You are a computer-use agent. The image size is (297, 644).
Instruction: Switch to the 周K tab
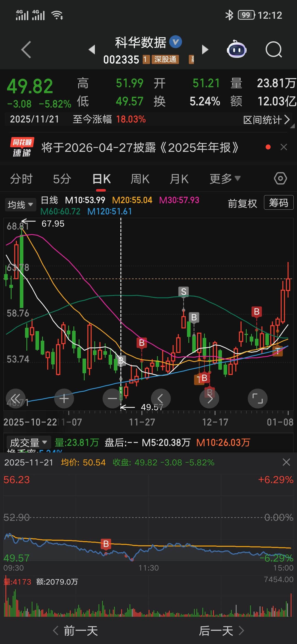(140, 179)
